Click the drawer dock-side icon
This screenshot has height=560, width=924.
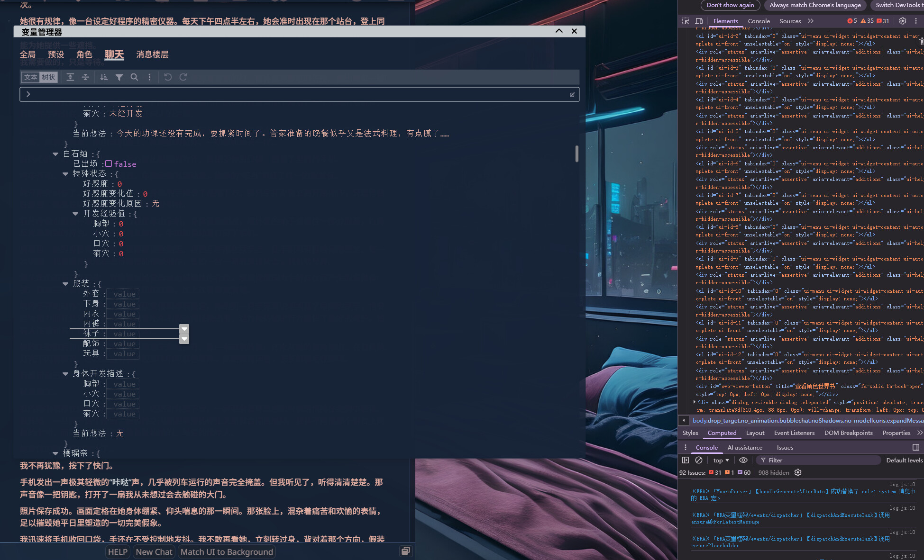916,447
